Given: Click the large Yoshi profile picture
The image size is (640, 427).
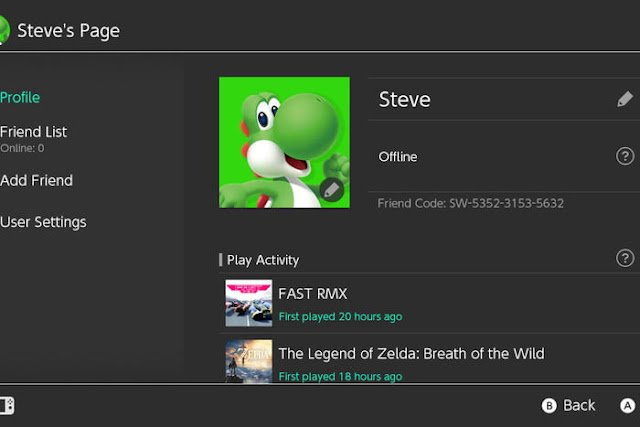Looking at the screenshot, I should pos(284,142).
